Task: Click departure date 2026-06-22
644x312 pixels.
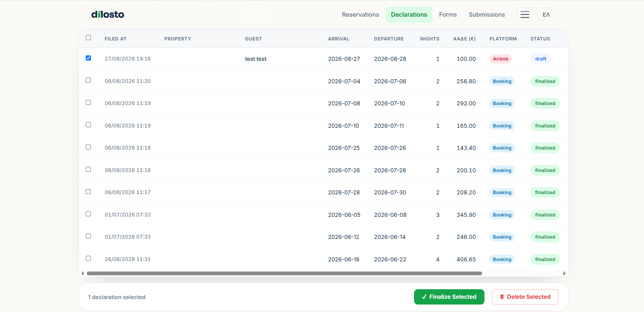Action: click(x=390, y=259)
